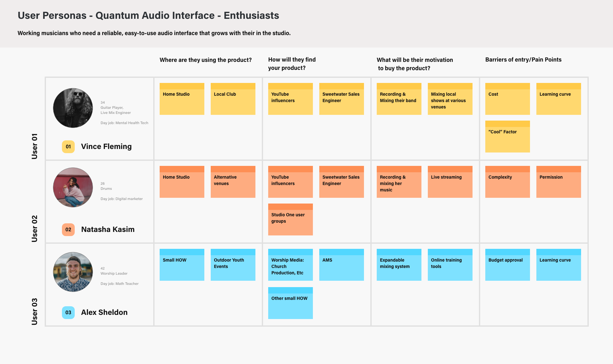Select the Studio One user groups note
The height and width of the screenshot is (364, 613).
[x=290, y=219]
